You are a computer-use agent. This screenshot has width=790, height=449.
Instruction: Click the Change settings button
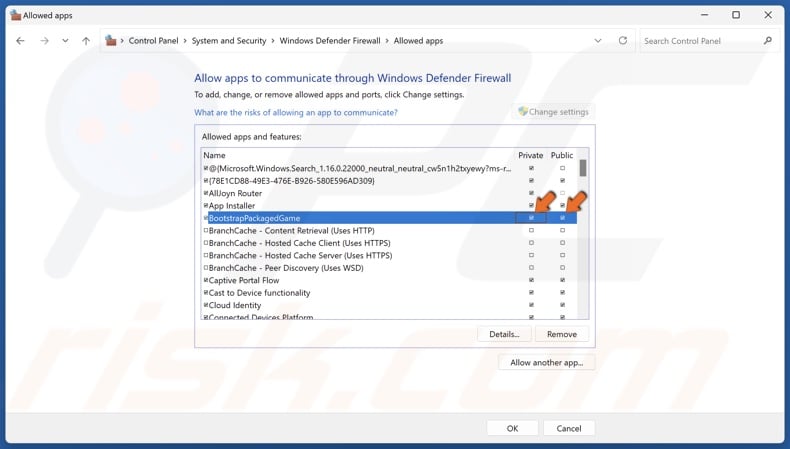[x=553, y=112]
